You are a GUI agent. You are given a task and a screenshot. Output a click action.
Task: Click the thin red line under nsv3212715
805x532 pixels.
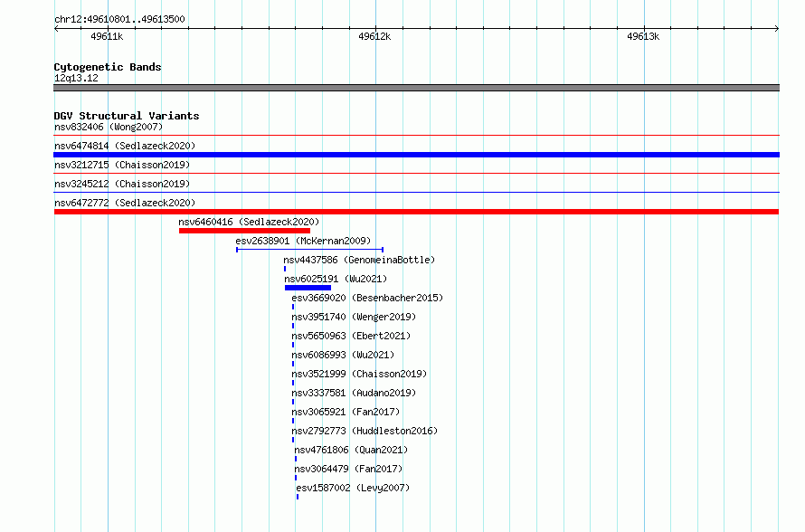(416, 174)
